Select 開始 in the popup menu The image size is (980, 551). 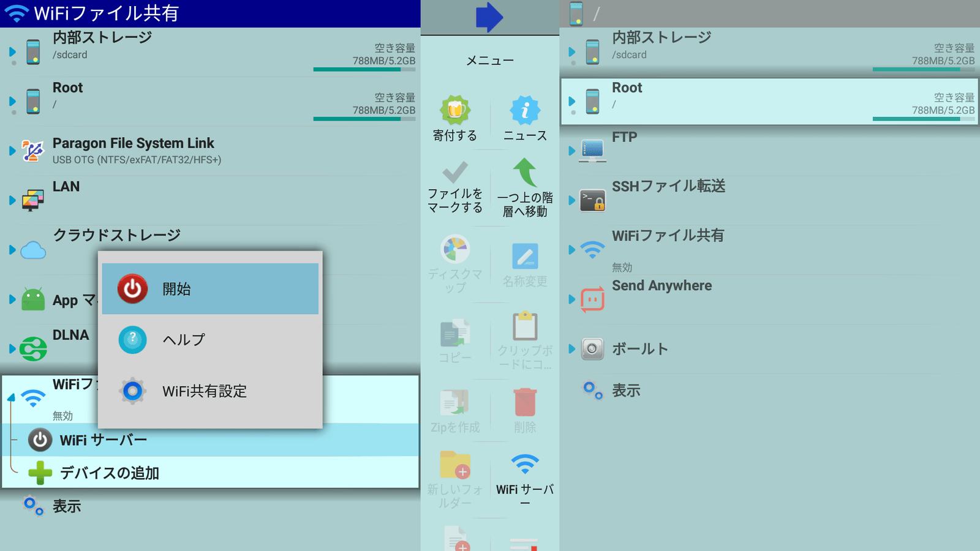pyautogui.click(x=210, y=289)
